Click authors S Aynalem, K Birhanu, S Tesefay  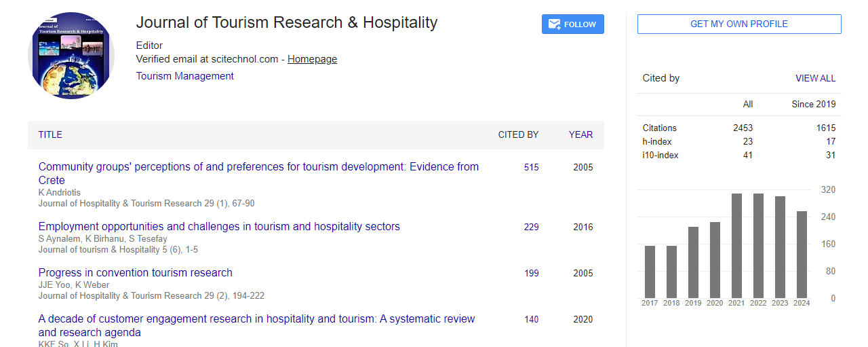pos(102,239)
